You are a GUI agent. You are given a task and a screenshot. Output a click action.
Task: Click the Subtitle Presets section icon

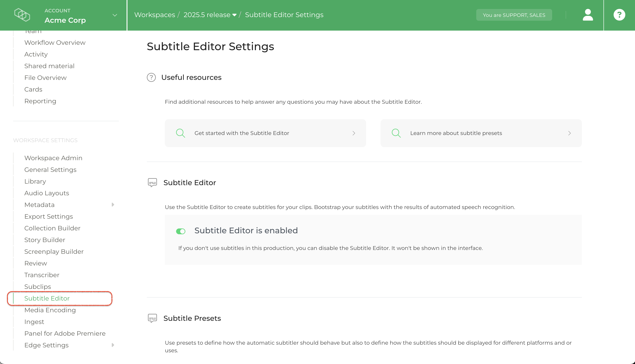click(152, 318)
